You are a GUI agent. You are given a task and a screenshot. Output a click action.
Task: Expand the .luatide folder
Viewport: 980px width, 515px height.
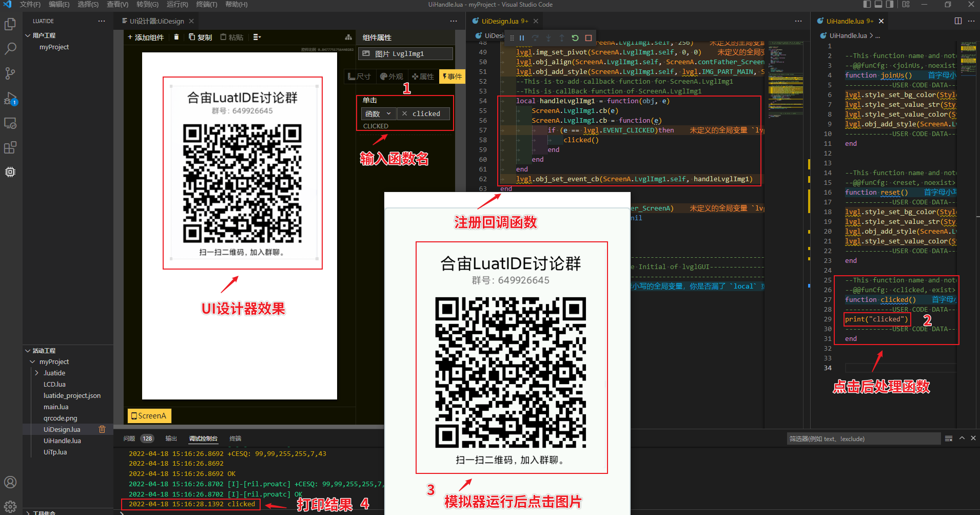pyautogui.click(x=37, y=373)
